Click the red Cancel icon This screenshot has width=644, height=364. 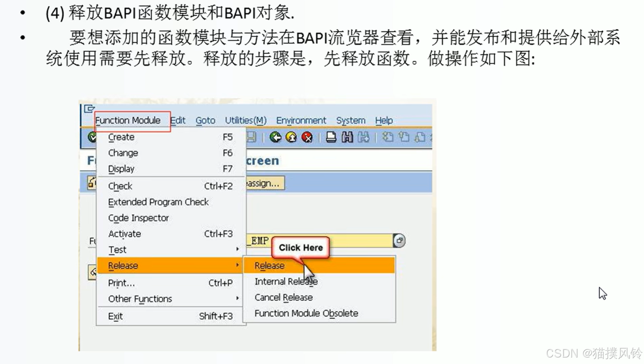[x=307, y=138]
